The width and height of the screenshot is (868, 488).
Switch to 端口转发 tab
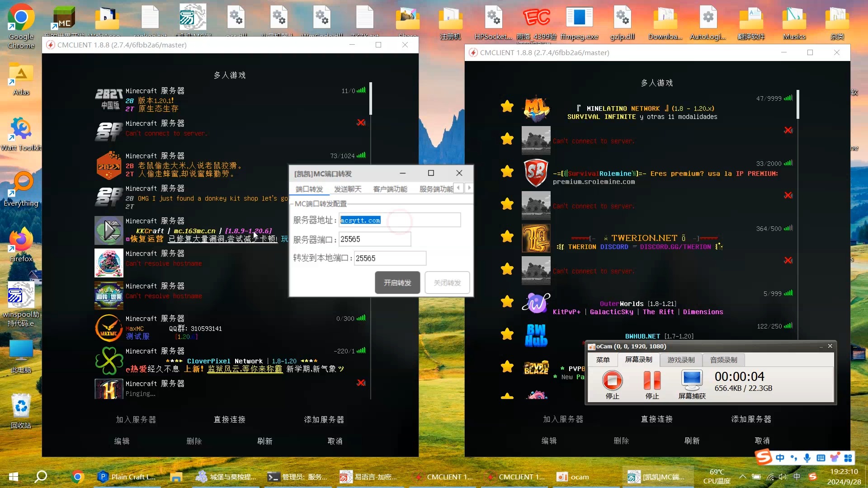pyautogui.click(x=309, y=189)
